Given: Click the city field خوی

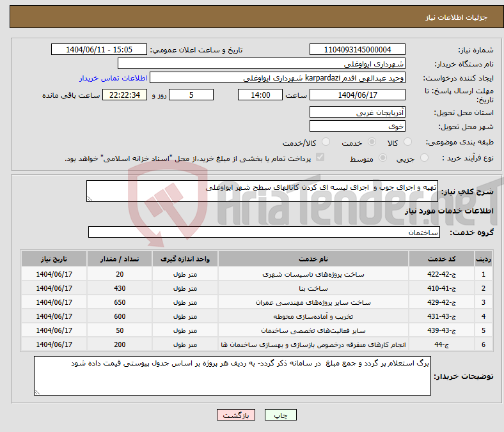Looking at the screenshot, I should click(x=357, y=126).
